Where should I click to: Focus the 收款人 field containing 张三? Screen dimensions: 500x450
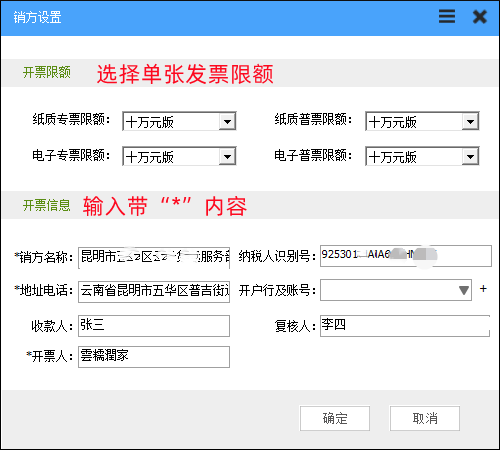(x=154, y=326)
